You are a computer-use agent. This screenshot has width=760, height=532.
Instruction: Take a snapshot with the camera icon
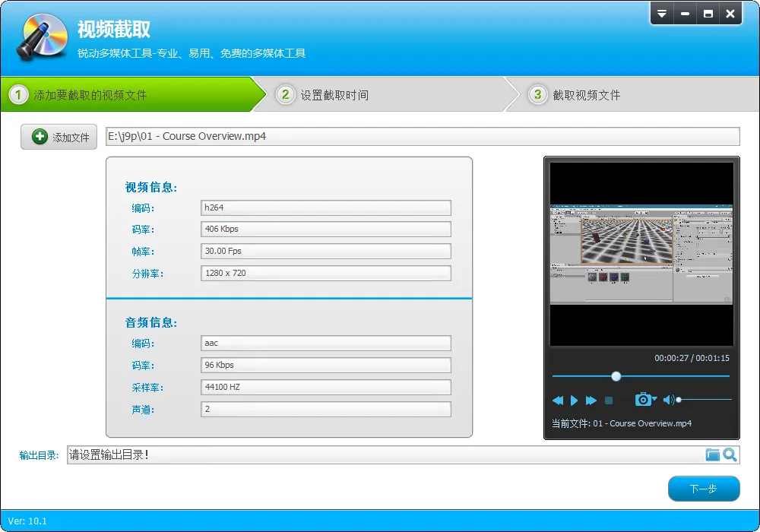point(643,399)
